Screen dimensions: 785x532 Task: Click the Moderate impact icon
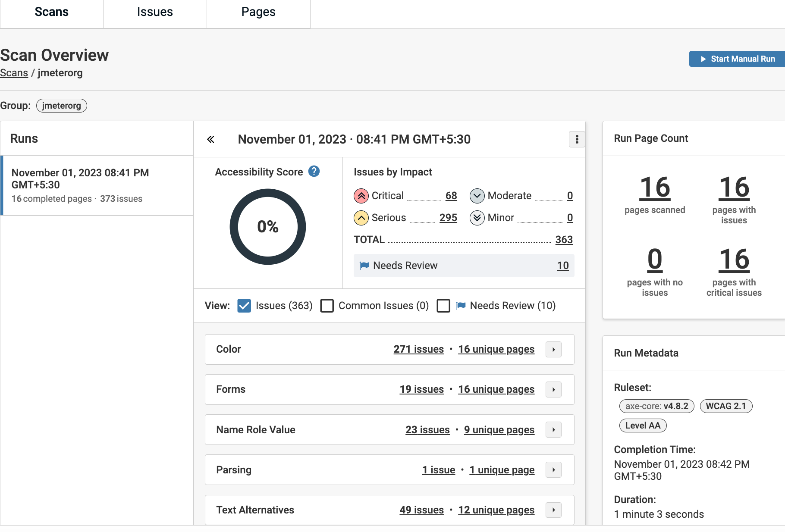click(477, 196)
